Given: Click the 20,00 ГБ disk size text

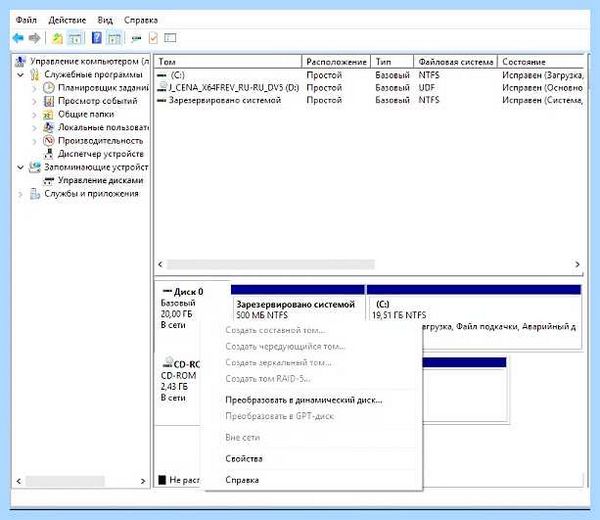Looking at the screenshot, I should (176, 314).
